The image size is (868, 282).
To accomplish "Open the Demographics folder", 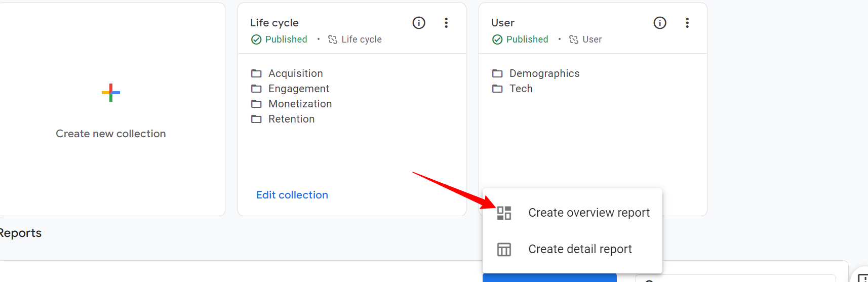I will coord(544,73).
